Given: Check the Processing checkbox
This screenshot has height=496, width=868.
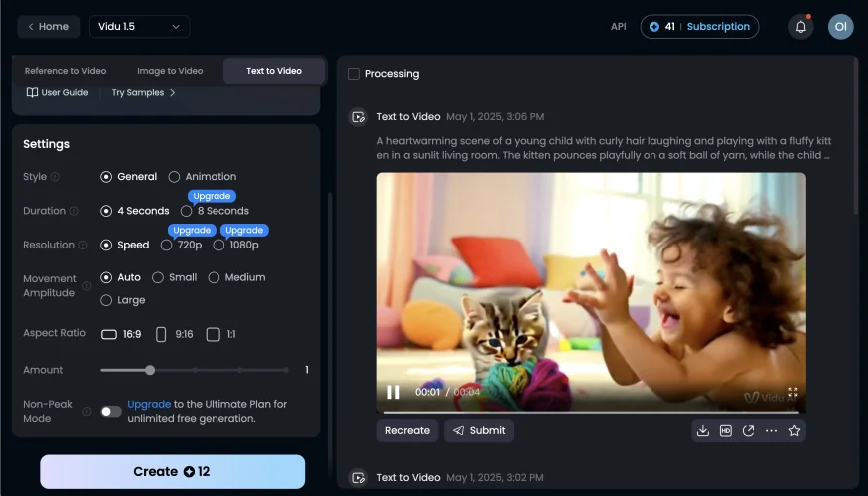Looking at the screenshot, I should point(354,74).
